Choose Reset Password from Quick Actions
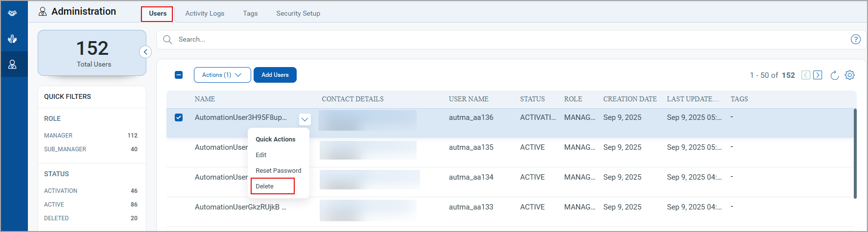Image resolution: width=868 pixels, height=232 pixels. coord(278,170)
